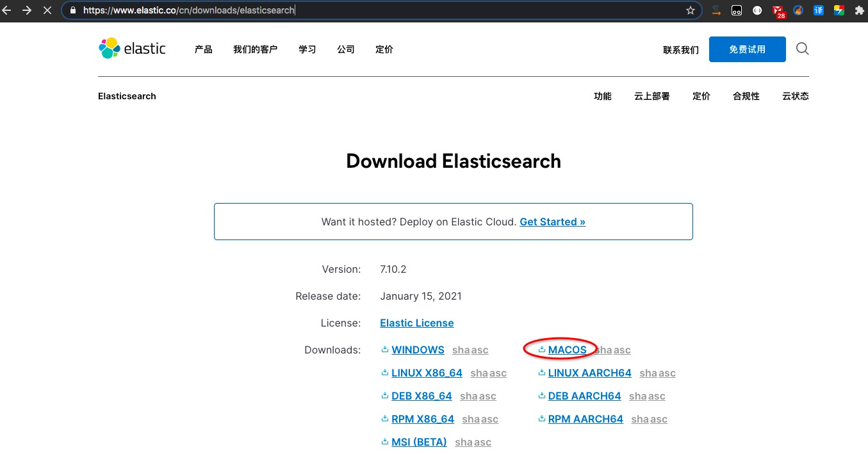
Task: Open the 产品 menu in the header
Action: click(204, 49)
